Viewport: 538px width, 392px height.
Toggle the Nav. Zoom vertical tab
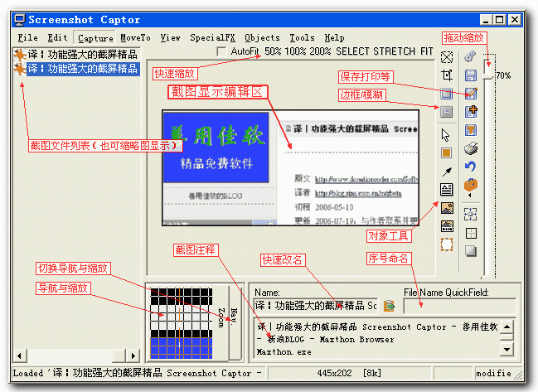[233, 322]
